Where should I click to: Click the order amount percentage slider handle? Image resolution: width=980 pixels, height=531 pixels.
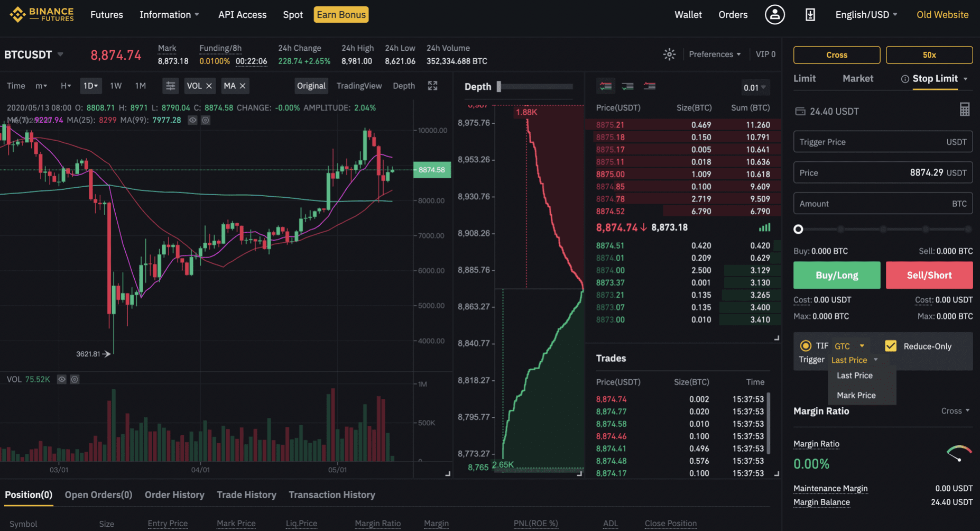pos(798,229)
